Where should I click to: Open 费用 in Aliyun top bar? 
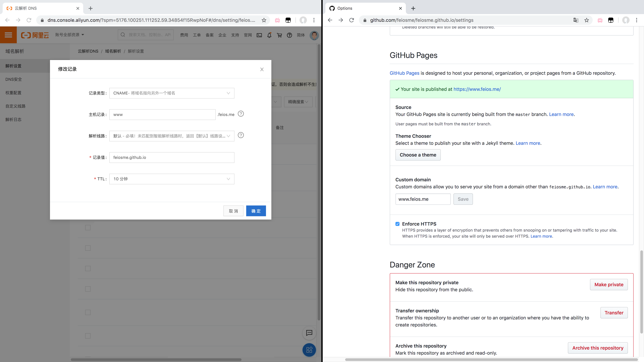tap(184, 35)
